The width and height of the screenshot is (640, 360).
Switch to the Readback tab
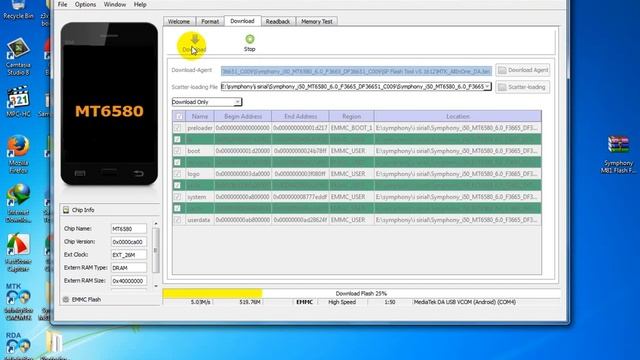pos(278,21)
